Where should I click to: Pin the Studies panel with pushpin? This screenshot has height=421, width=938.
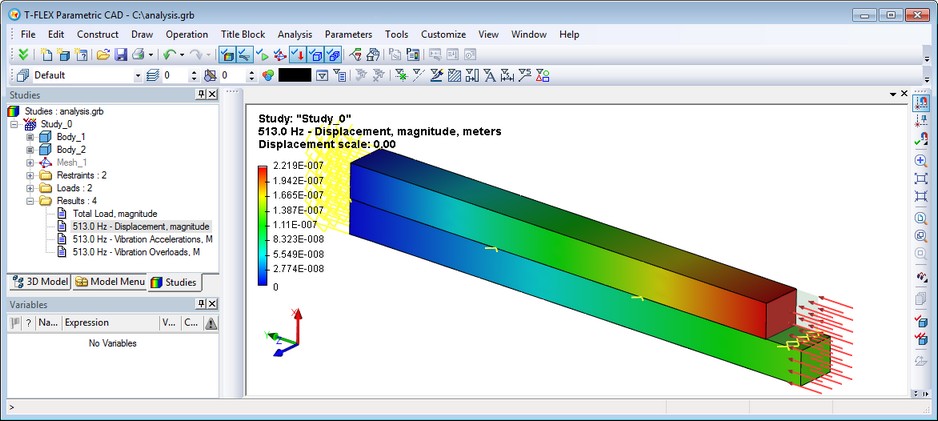pos(200,94)
